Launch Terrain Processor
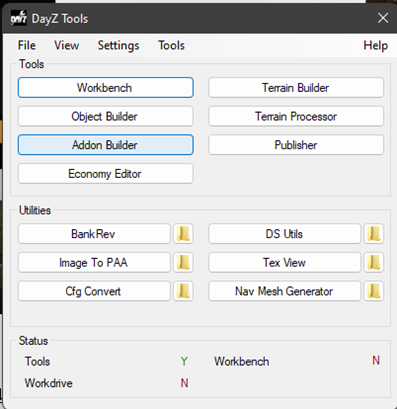 296,116
